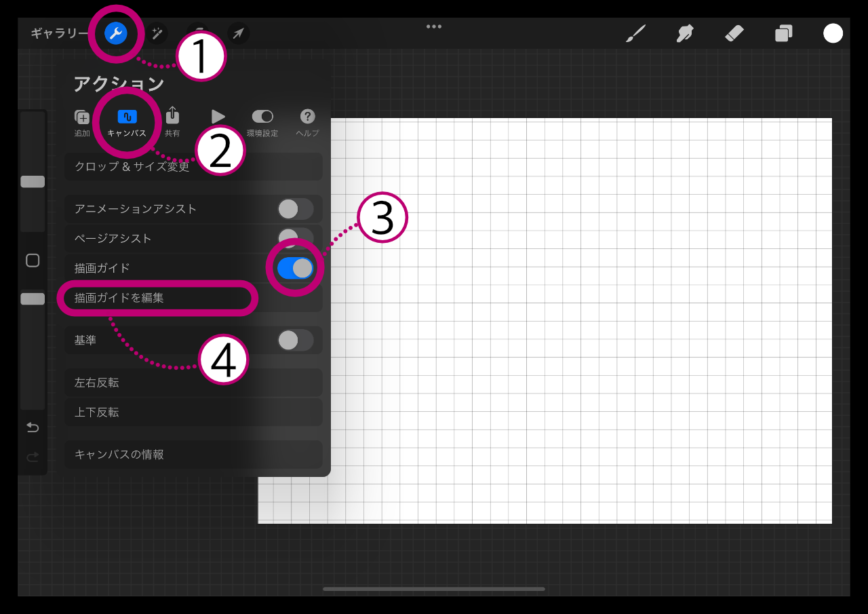Select the Transform arrow tool
This screenshot has width=868, height=614.
coord(238,33)
